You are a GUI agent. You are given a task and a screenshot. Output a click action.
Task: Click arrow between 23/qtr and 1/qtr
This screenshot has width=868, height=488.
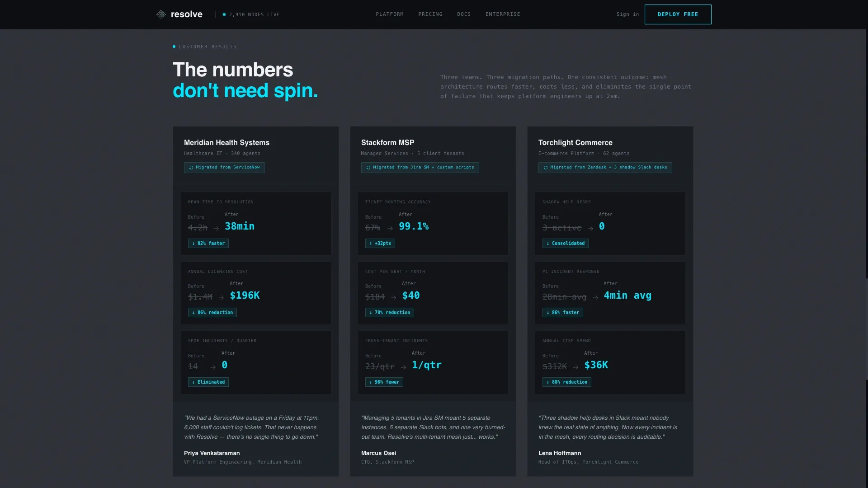pos(403,367)
